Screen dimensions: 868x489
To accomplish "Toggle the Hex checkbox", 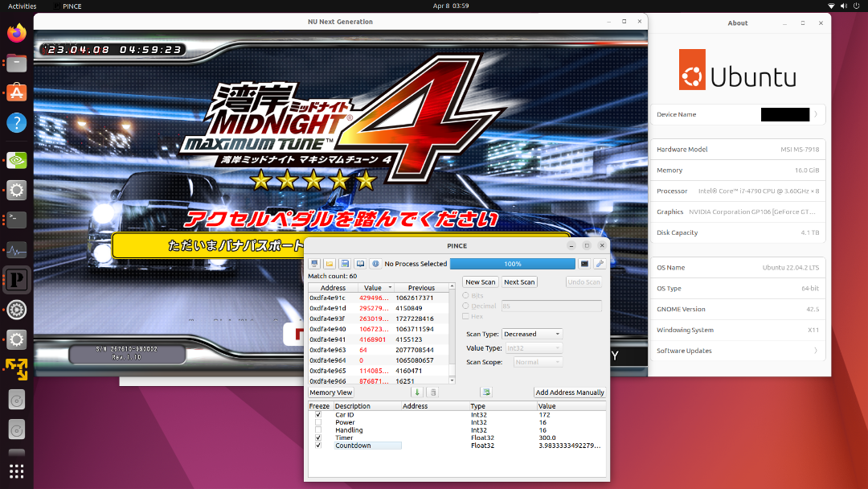I will 465,316.
